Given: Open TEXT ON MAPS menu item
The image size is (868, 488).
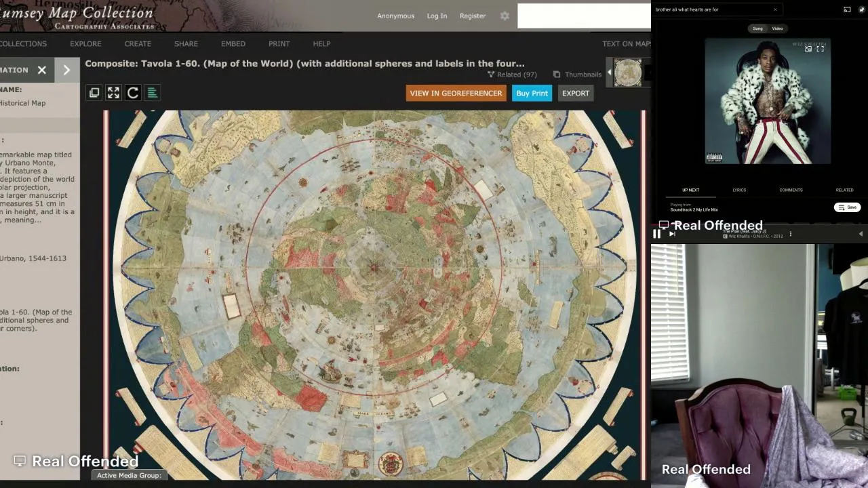Looking at the screenshot, I should click(x=627, y=44).
